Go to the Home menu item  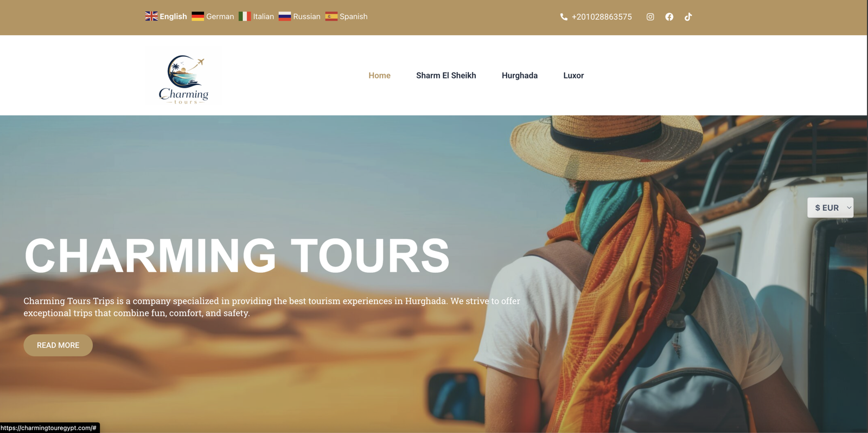coord(379,75)
